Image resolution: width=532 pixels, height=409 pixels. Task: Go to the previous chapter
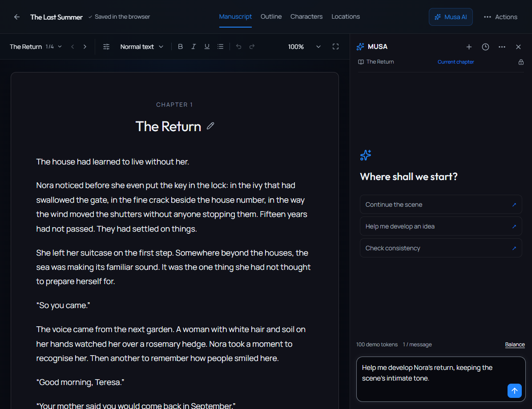(x=73, y=47)
